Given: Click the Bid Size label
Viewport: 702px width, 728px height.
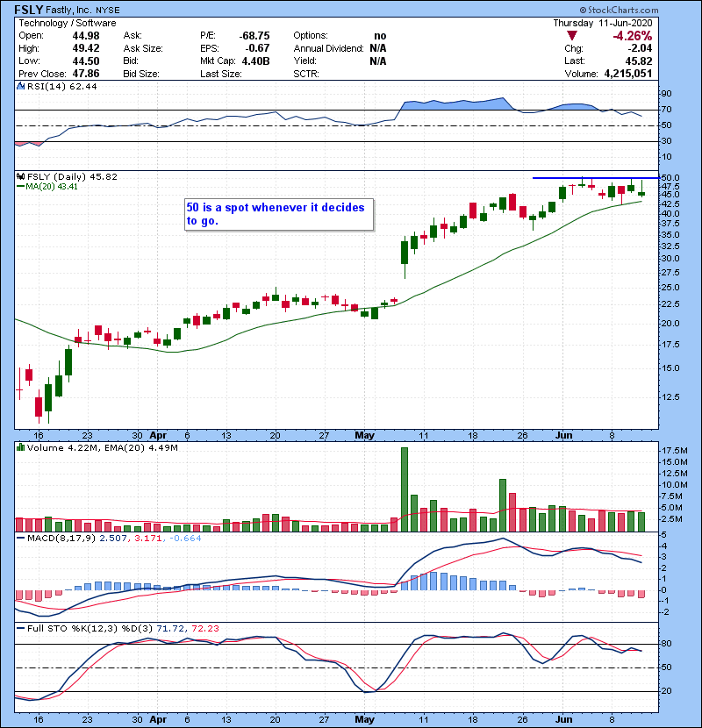Looking at the screenshot, I should tap(141, 74).
